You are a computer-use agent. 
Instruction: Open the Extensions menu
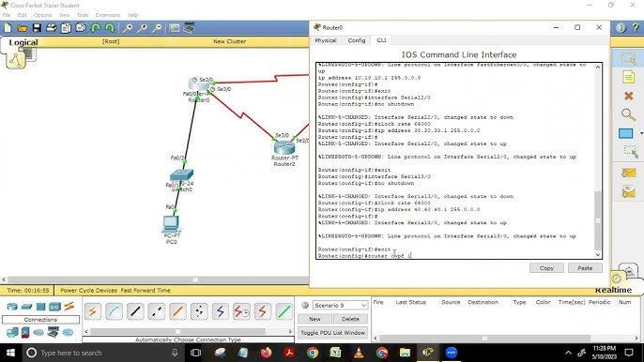pyautogui.click(x=108, y=15)
